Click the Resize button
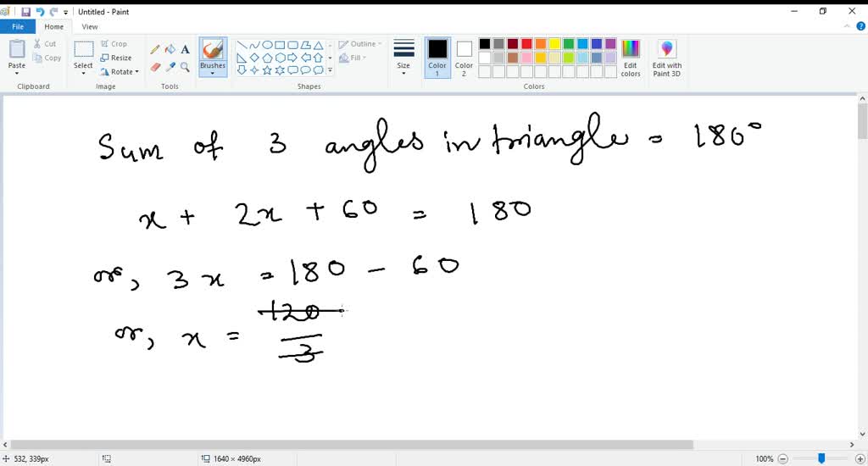 click(116, 58)
